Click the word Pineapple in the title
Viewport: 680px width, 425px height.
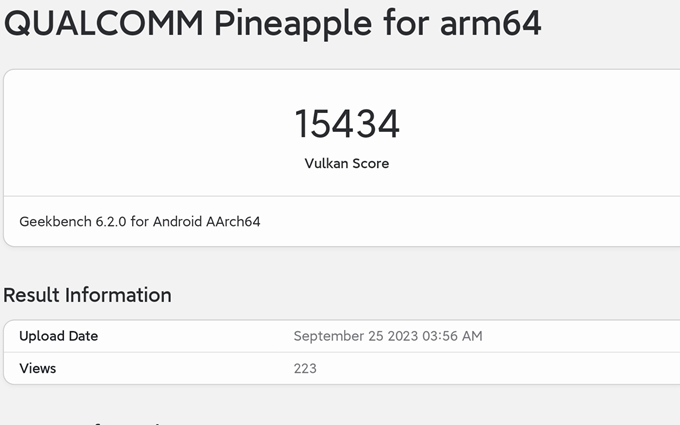click(293, 25)
